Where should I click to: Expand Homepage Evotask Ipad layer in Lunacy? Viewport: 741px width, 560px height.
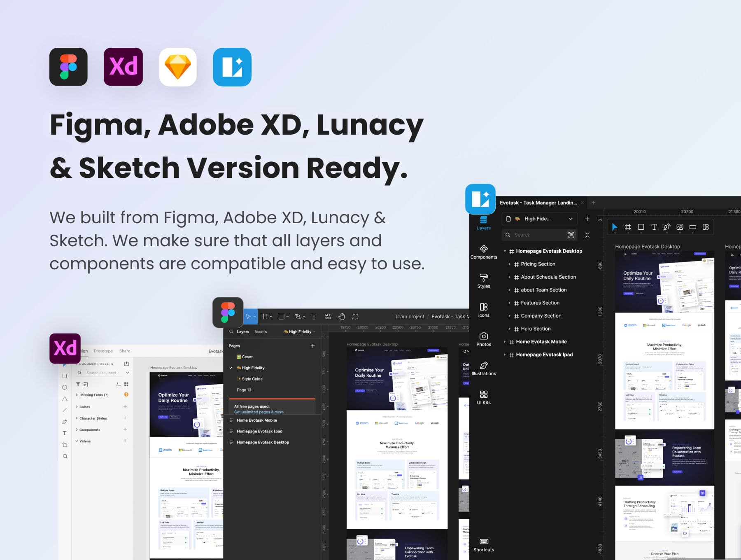click(x=505, y=355)
